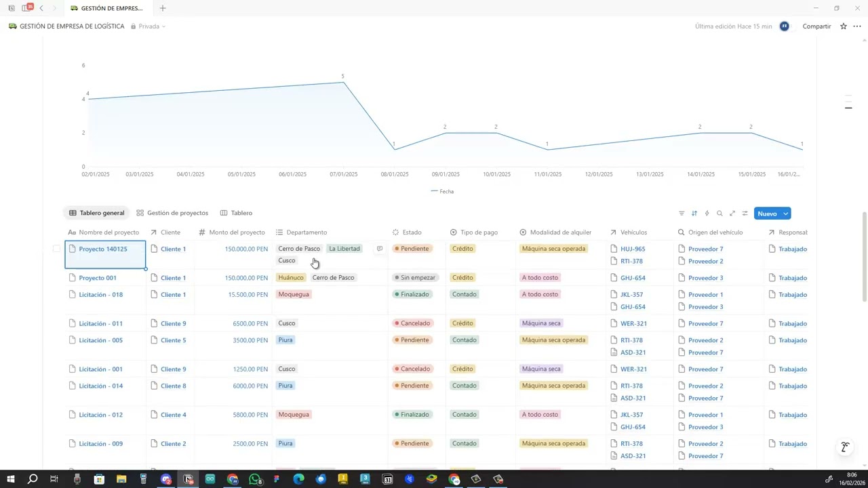The width and height of the screenshot is (868, 488).
Task: Open File Explorer from the taskbar
Action: tap(121, 479)
